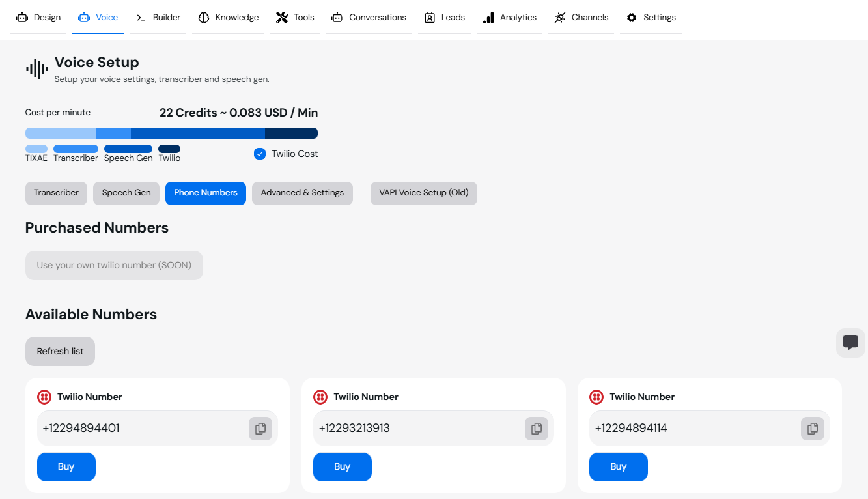Image resolution: width=868 pixels, height=499 pixels.
Task: Switch to the Transcriber tab
Action: (x=56, y=193)
